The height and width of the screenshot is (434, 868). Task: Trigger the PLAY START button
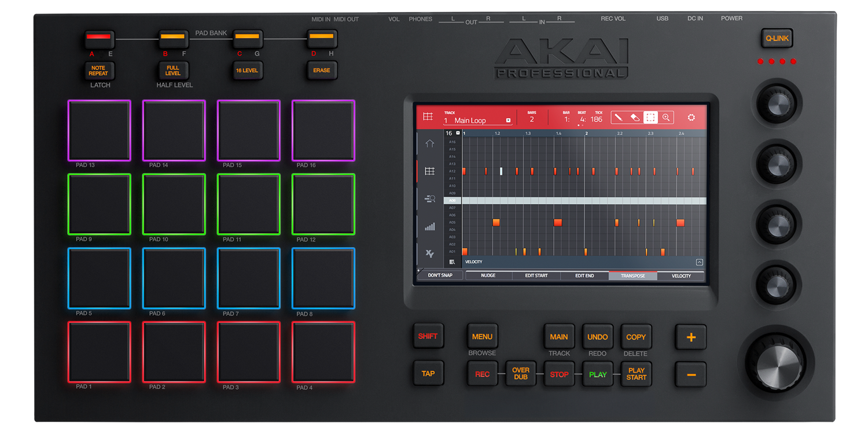click(x=636, y=374)
